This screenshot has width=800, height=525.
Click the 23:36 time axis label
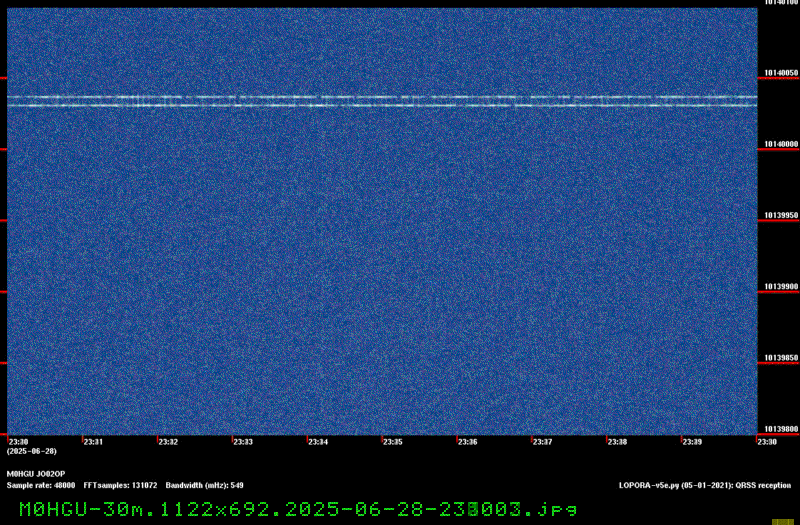[468, 442]
